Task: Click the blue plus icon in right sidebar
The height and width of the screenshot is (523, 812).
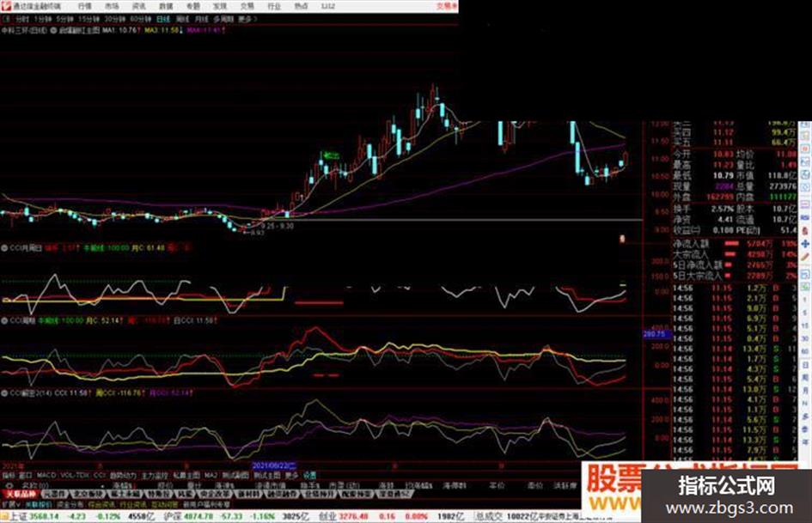Action: [x=805, y=243]
